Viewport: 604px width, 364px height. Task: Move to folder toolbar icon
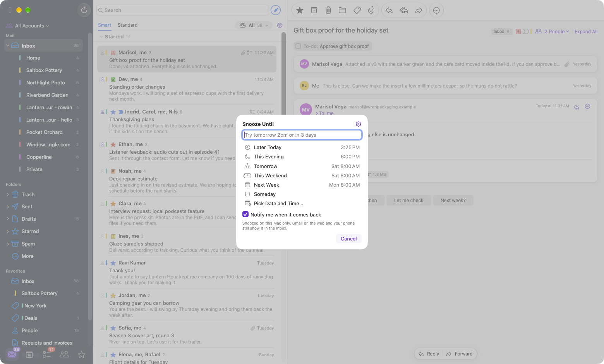pyautogui.click(x=342, y=10)
